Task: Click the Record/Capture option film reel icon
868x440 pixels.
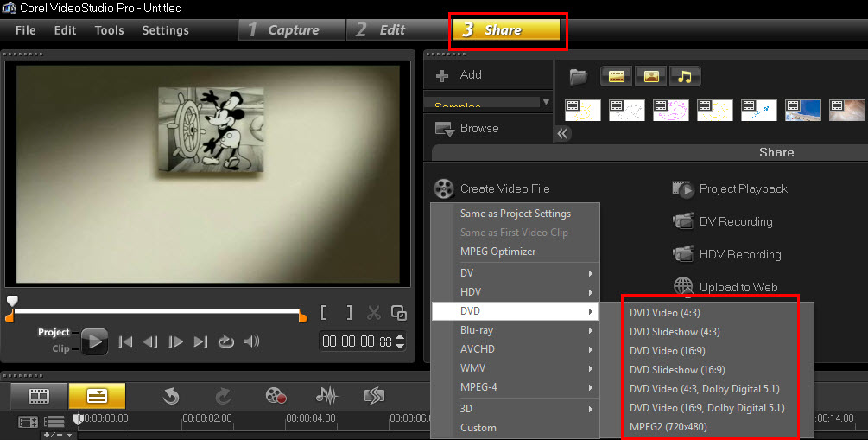Action: [x=276, y=396]
